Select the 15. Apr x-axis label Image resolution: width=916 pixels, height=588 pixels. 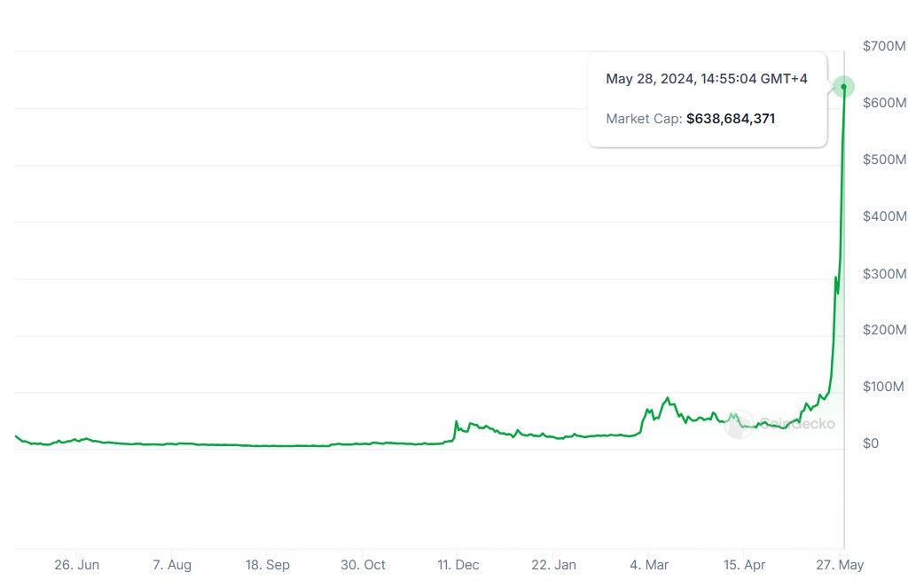pyautogui.click(x=744, y=565)
